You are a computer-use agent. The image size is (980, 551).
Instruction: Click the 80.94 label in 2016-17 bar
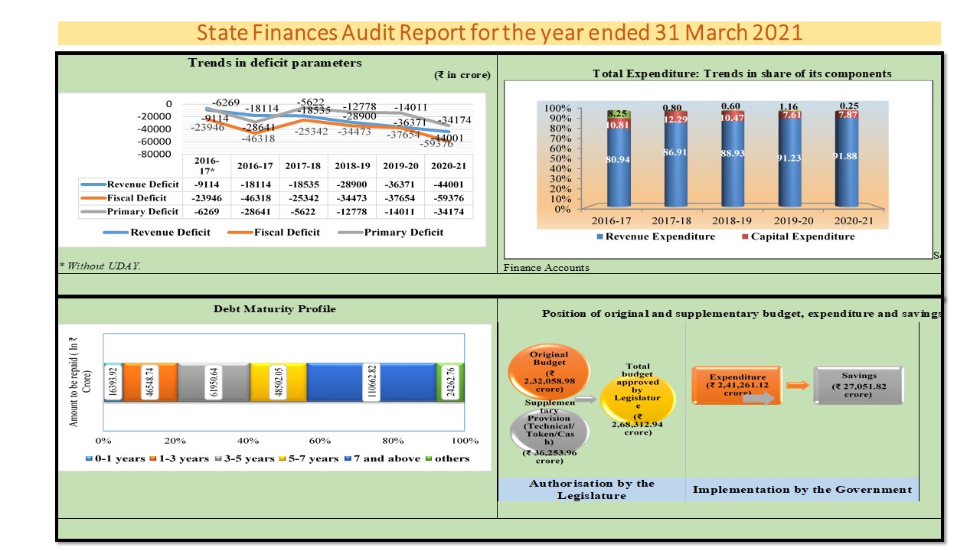click(618, 159)
